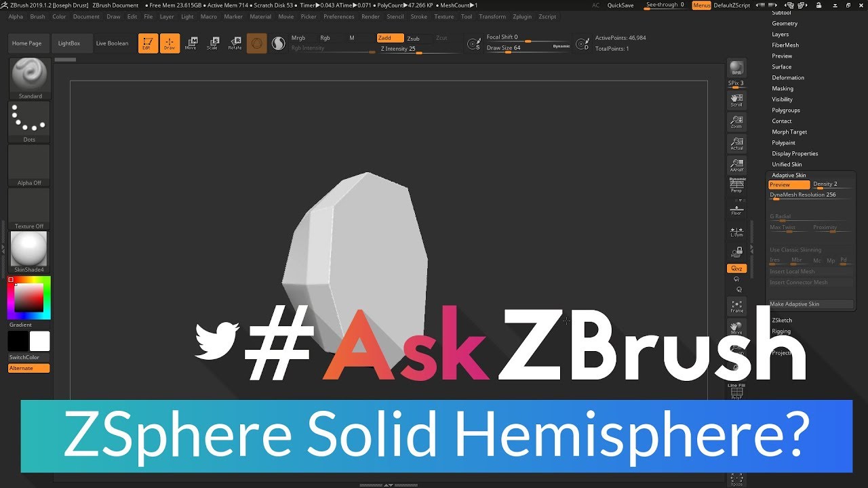This screenshot has height=488, width=868.
Task: Toggle the M material mode
Action: point(351,38)
